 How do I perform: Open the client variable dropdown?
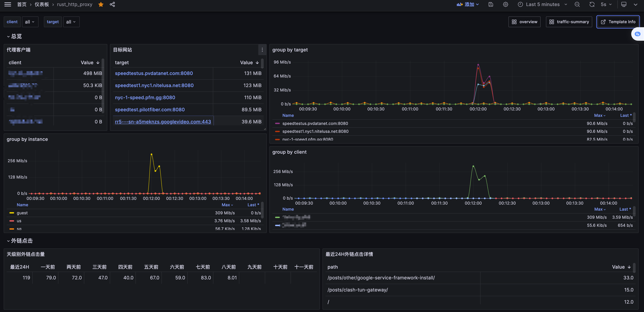[x=30, y=22]
